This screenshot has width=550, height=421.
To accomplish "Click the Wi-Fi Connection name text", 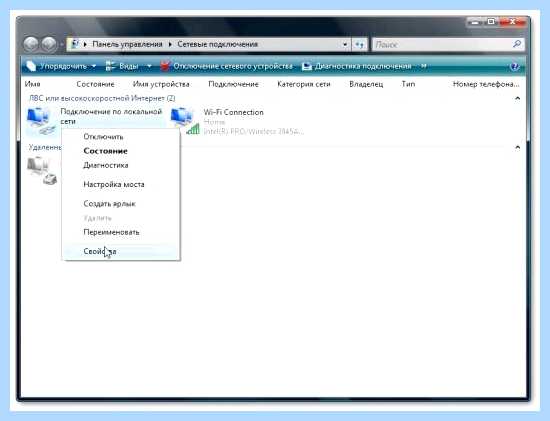I will pos(233,112).
